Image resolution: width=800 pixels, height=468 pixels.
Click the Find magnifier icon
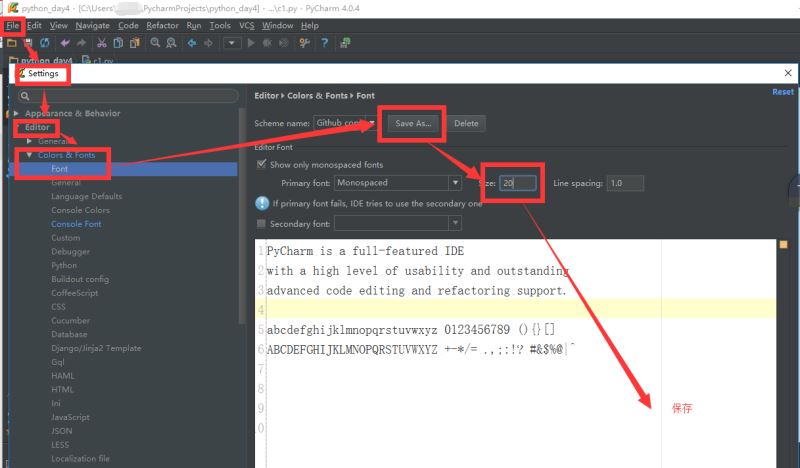[x=155, y=43]
